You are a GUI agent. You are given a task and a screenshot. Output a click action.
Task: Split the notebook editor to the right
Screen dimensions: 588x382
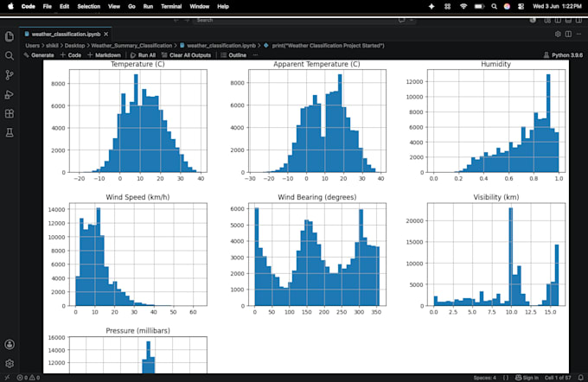[x=568, y=34]
